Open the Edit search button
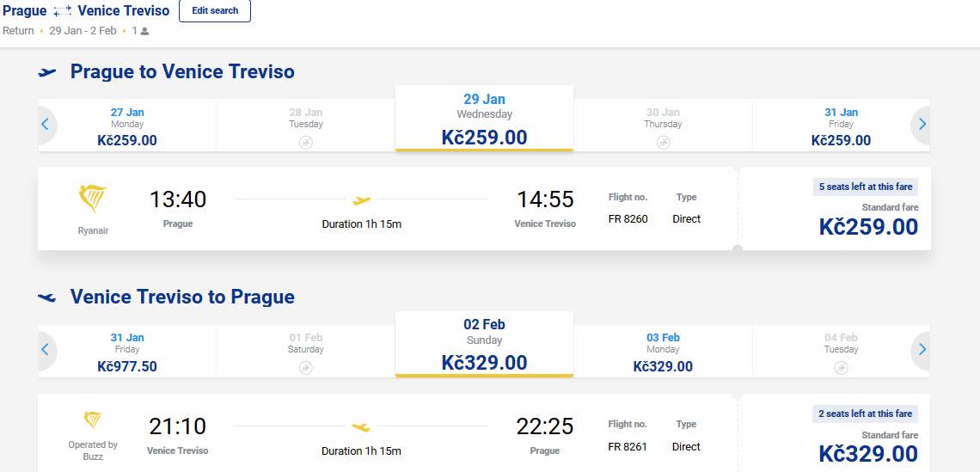 [x=215, y=10]
